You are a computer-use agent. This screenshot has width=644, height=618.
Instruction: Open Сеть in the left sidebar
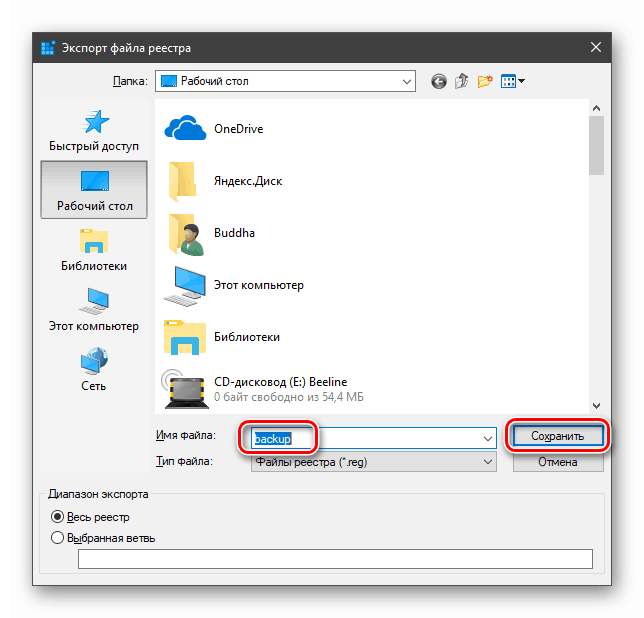[x=94, y=370]
